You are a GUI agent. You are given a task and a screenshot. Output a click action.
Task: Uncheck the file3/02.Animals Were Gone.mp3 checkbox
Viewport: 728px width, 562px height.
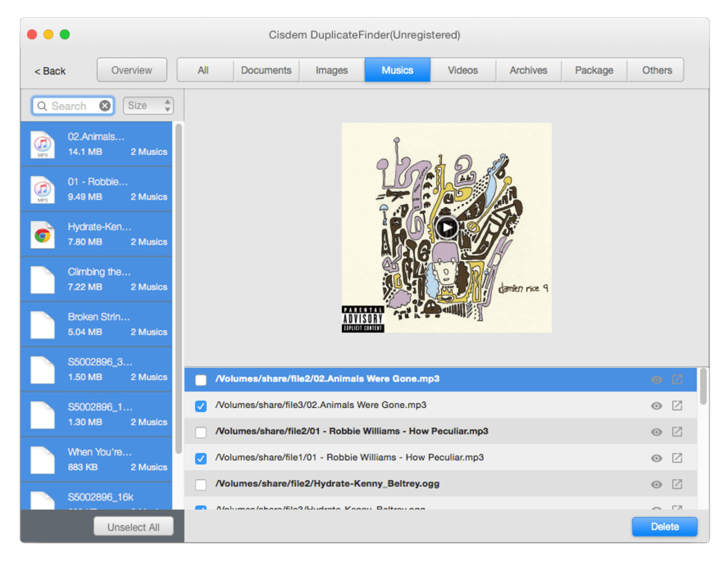pos(201,406)
